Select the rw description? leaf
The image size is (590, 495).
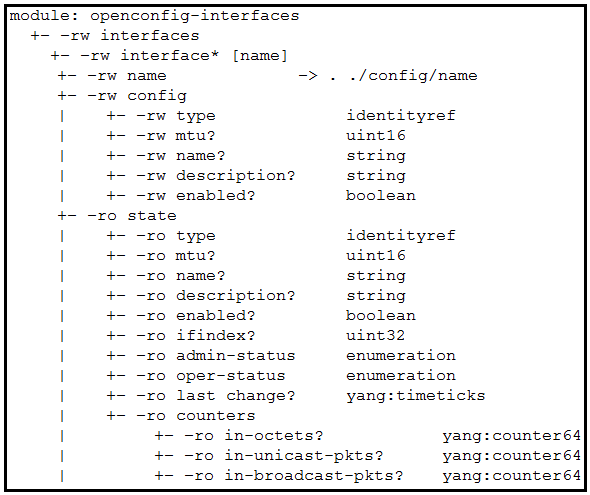point(201,176)
